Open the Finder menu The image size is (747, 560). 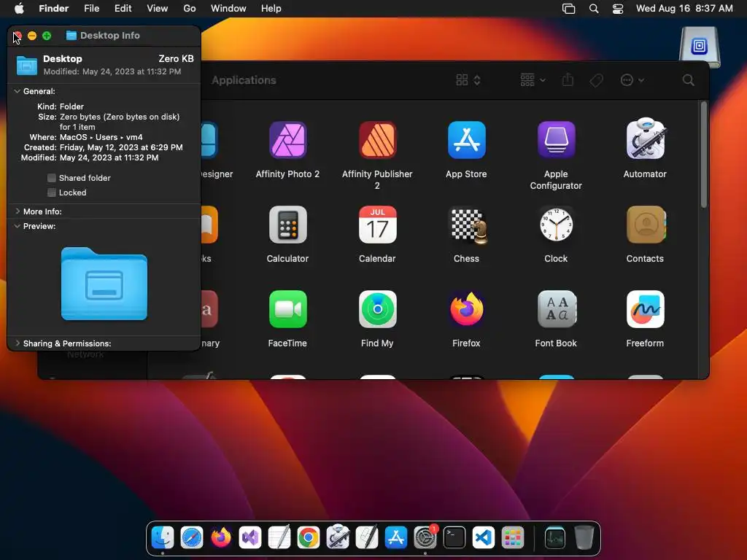(x=54, y=8)
